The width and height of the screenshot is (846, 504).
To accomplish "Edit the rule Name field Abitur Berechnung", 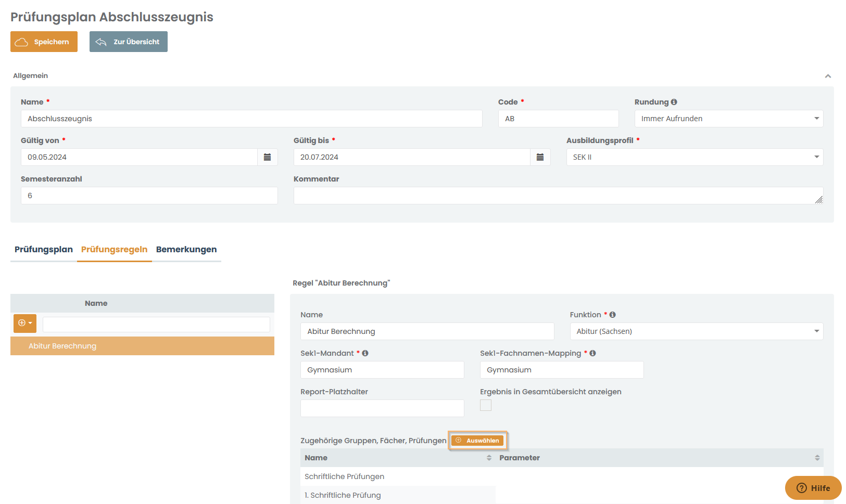I will click(427, 331).
